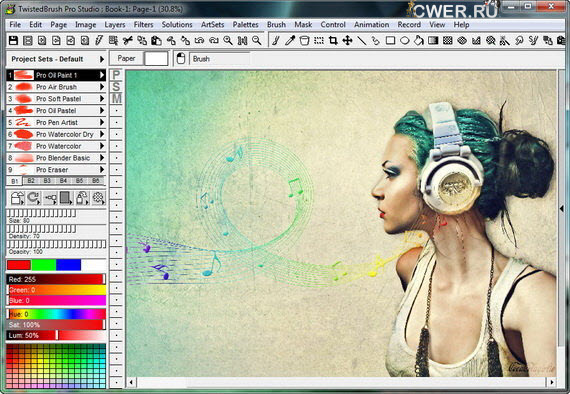Screen dimensions: 570x394
Task: Select the Pro Pen Artist brush
Action: point(56,122)
